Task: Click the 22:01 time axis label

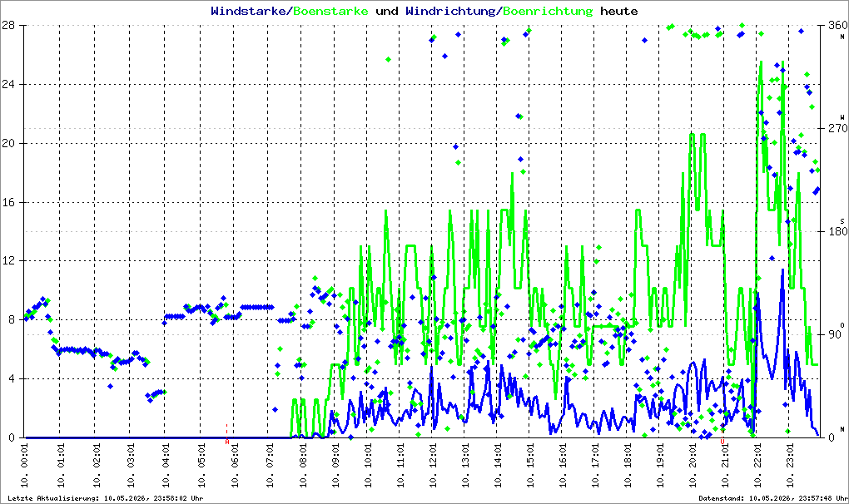Action: pyautogui.click(x=757, y=466)
